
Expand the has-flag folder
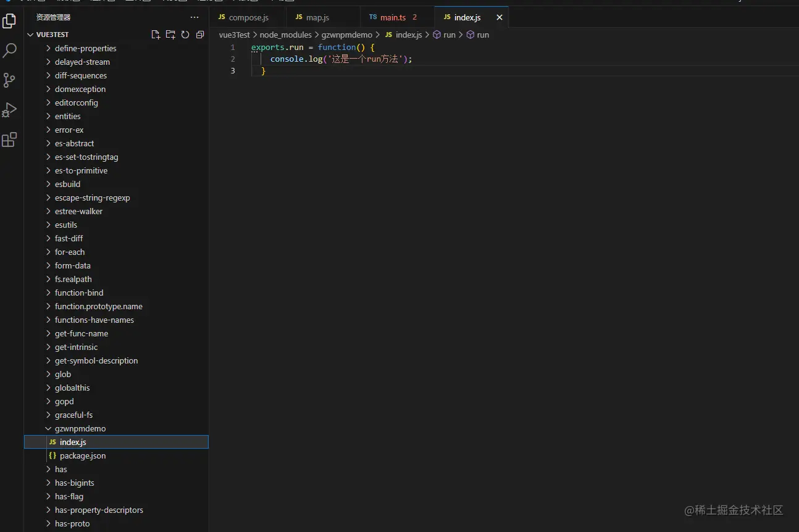[x=116, y=496]
